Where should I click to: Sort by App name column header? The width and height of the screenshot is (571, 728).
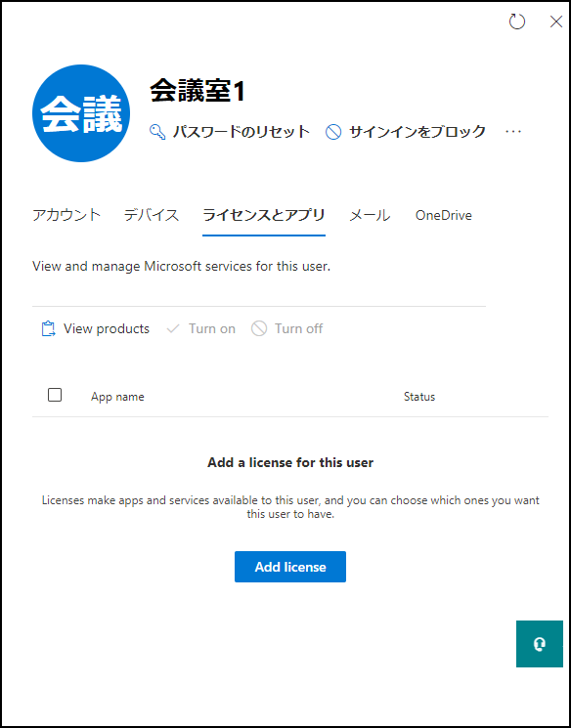click(117, 397)
